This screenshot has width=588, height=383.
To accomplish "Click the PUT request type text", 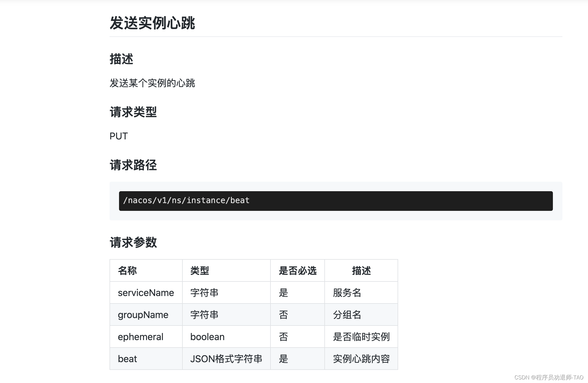I will pyautogui.click(x=118, y=136).
